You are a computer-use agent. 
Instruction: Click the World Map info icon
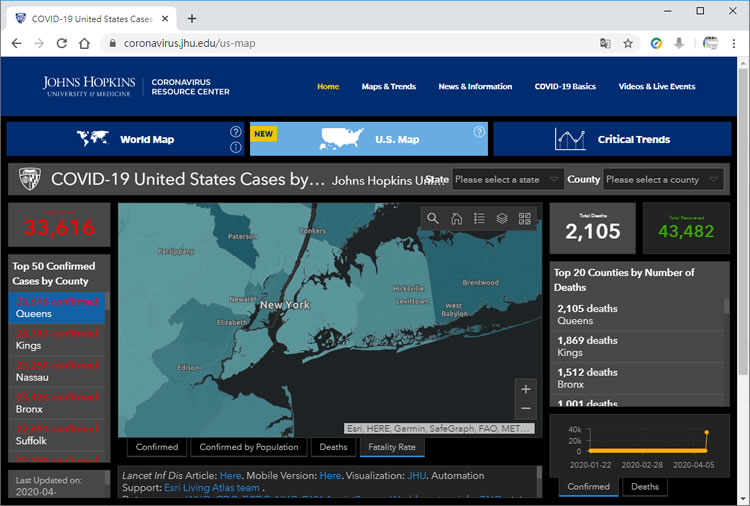coord(236,147)
